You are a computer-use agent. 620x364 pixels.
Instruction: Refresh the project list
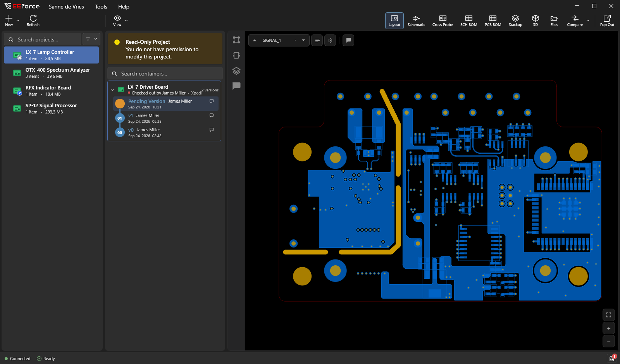[x=33, y=21]
